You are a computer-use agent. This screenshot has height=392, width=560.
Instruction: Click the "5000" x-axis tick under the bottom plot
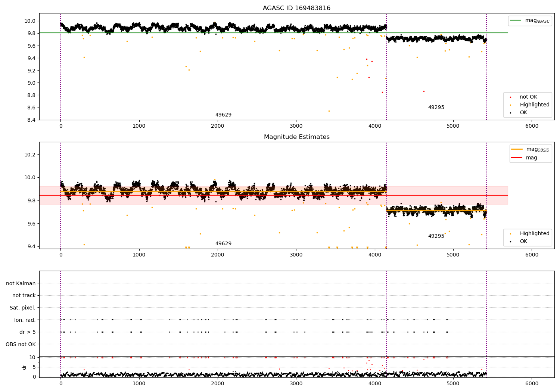[x=453, y=384]
